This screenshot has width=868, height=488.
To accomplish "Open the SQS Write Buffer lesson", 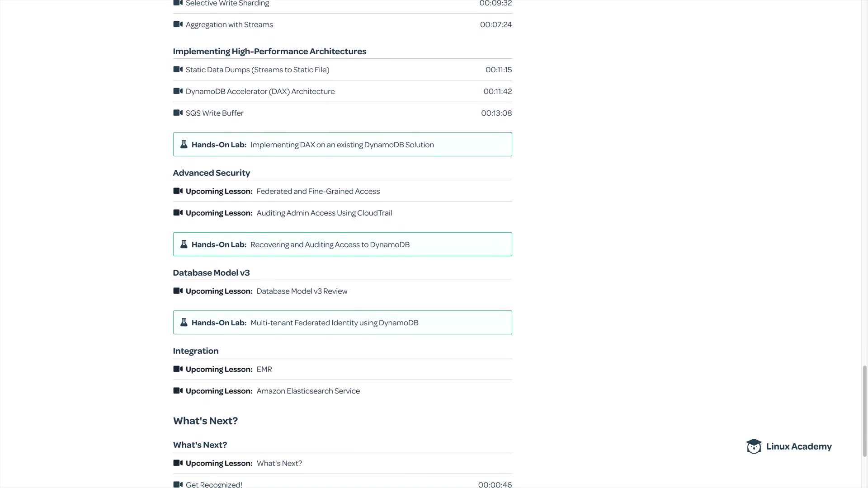I will tap(214, 113).
